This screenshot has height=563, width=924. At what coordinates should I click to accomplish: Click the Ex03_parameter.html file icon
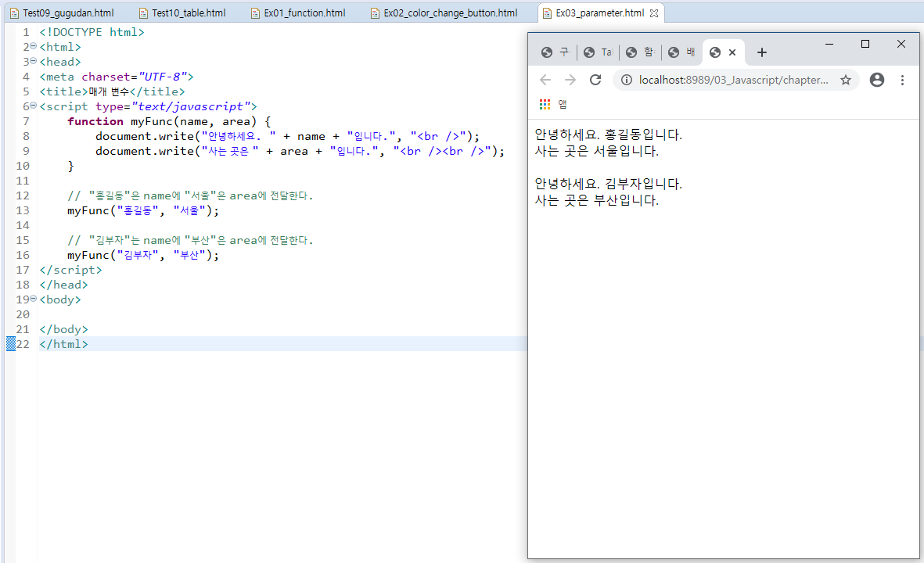547,13
